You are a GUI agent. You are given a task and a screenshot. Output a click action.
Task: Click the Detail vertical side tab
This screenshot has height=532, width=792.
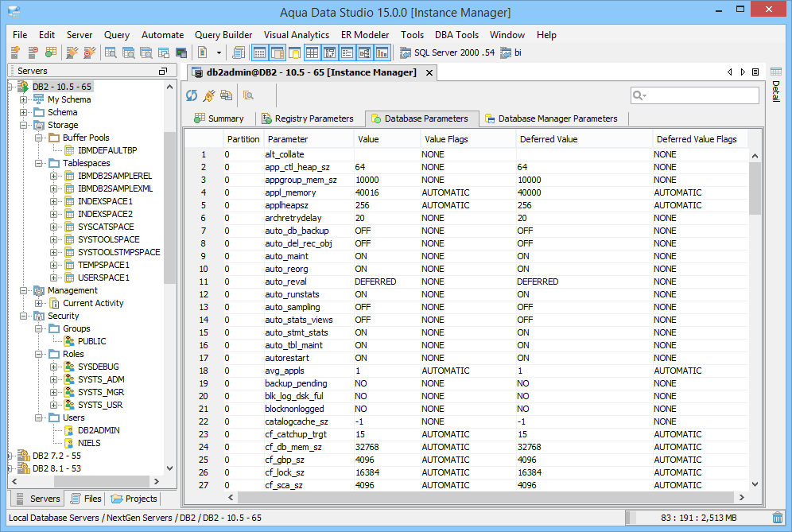(776, 91)
